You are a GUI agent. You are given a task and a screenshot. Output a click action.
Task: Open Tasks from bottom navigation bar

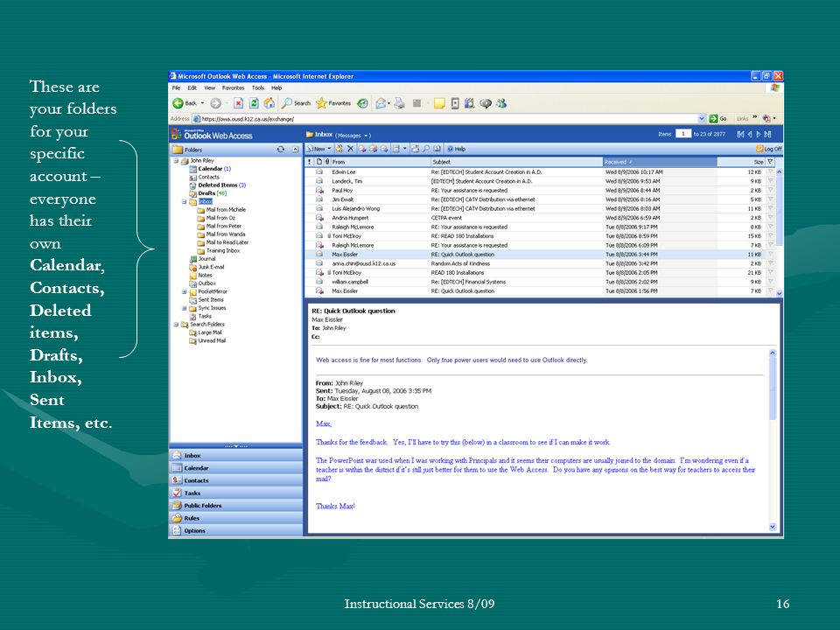pyautogui.click(x=235, y=493)
